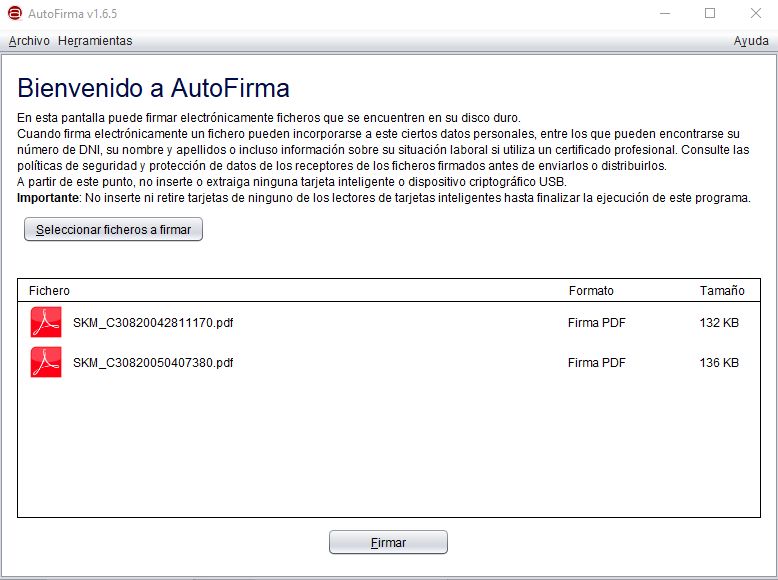
Task: Click the 136 KB size value
Action: (719, 363)
